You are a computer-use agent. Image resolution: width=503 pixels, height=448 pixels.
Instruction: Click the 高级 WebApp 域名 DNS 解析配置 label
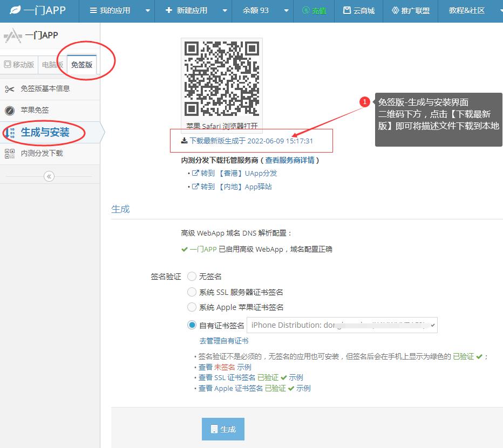coord(237,233)
